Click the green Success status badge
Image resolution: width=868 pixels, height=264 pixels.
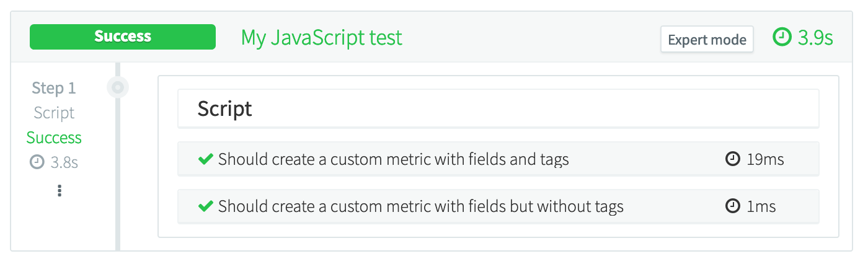tap(123, 37)
